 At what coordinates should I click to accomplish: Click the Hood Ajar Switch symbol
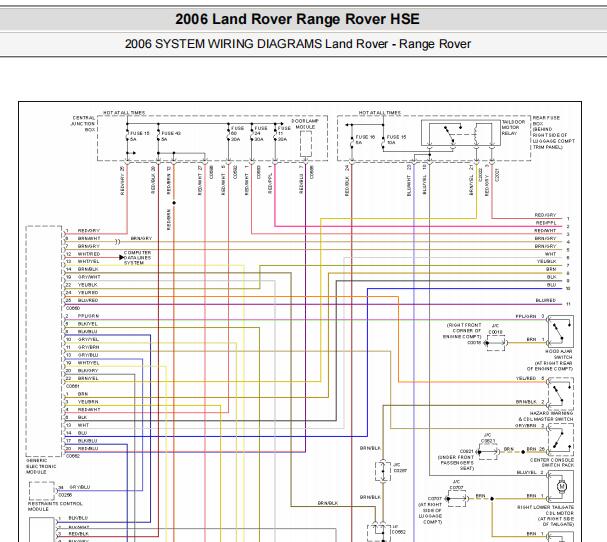(561, 331)
